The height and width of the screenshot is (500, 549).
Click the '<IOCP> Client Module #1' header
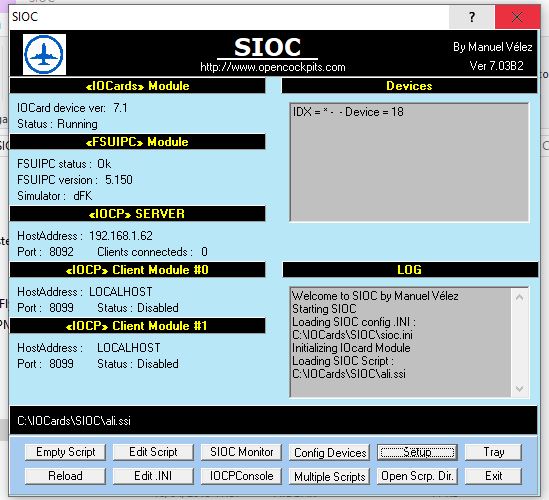pos(138,326)
